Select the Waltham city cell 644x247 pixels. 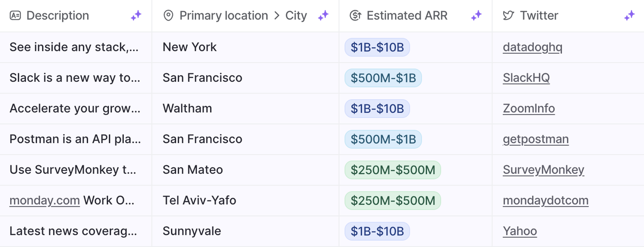pyautogui.click(x=187, y=109)
